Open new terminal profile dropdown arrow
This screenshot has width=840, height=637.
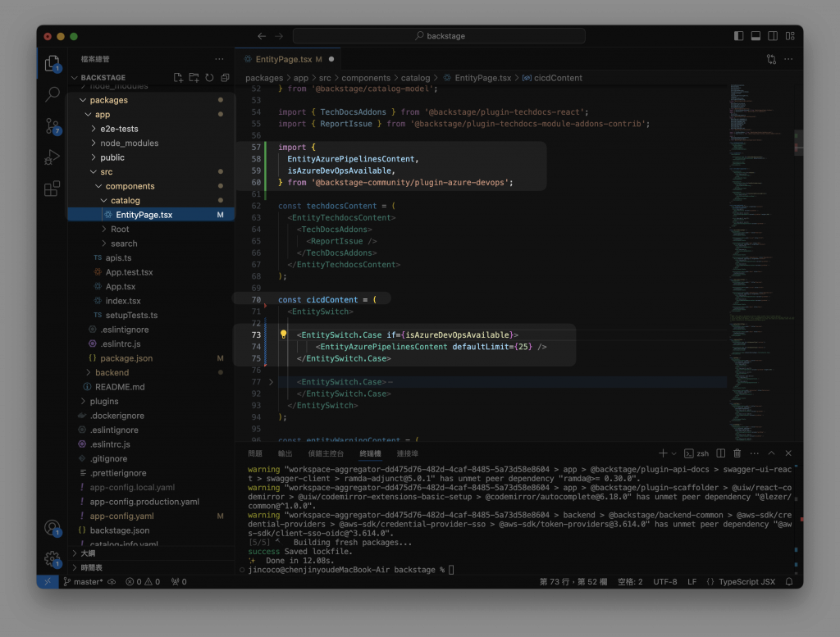point(674,453)
